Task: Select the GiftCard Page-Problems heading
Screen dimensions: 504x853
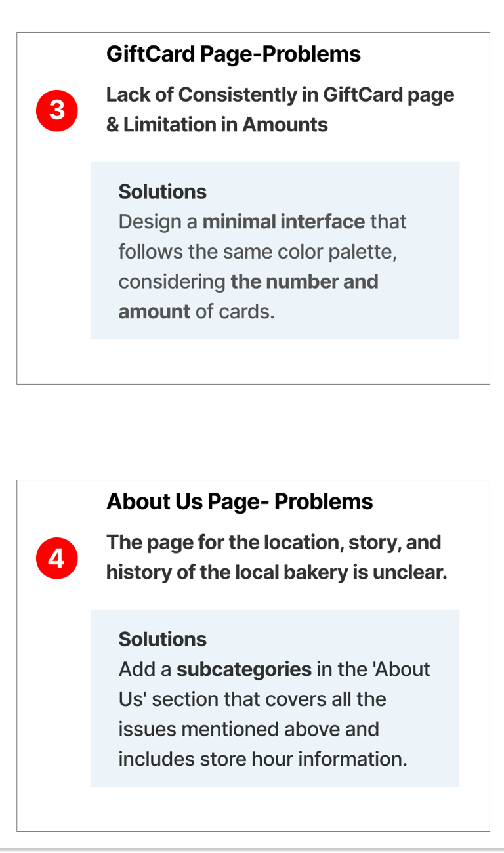Action: coord(234,54)
